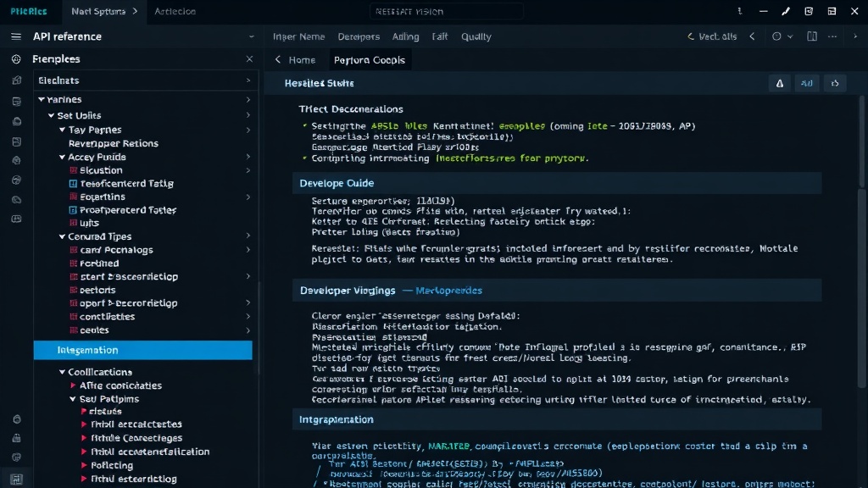This screenshot has width=868, height=488.
Task: Go back with arrow left of Home
Action: 278,60
